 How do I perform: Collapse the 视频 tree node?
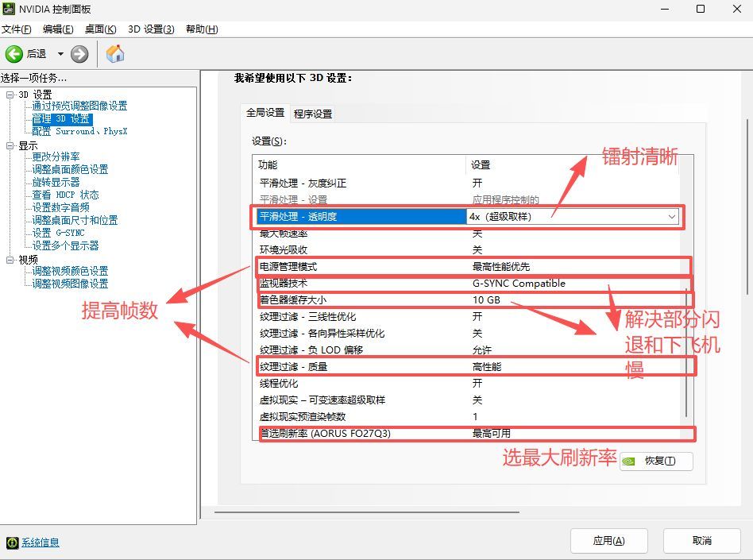point(10,260)
